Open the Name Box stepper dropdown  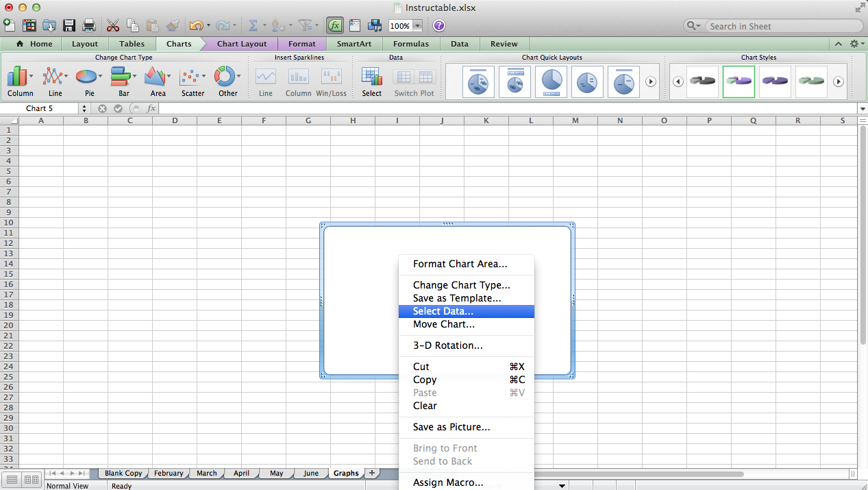click(x=84, y=108)
